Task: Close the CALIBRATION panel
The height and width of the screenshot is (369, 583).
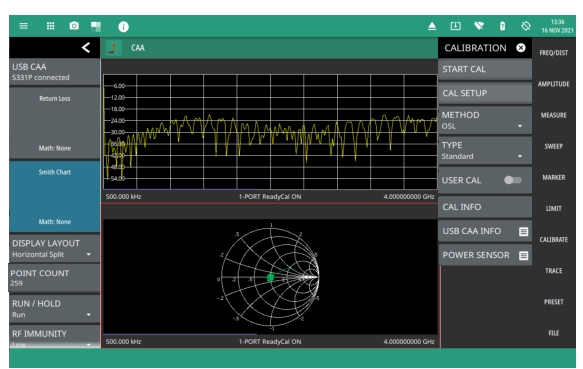Action: pos(521,48)
